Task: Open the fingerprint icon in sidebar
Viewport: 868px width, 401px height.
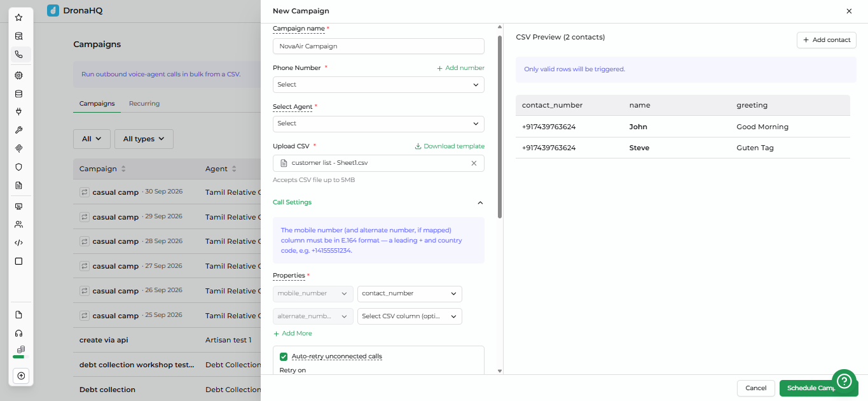Action: [18, 148]
